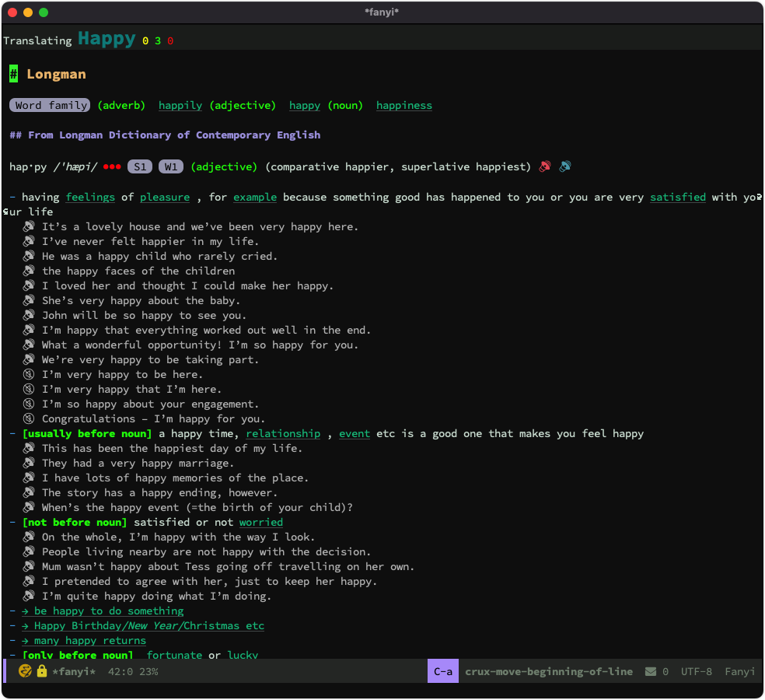Click the Longman section heading
Viewport: 765px width, 700px height.
point(56,74)
